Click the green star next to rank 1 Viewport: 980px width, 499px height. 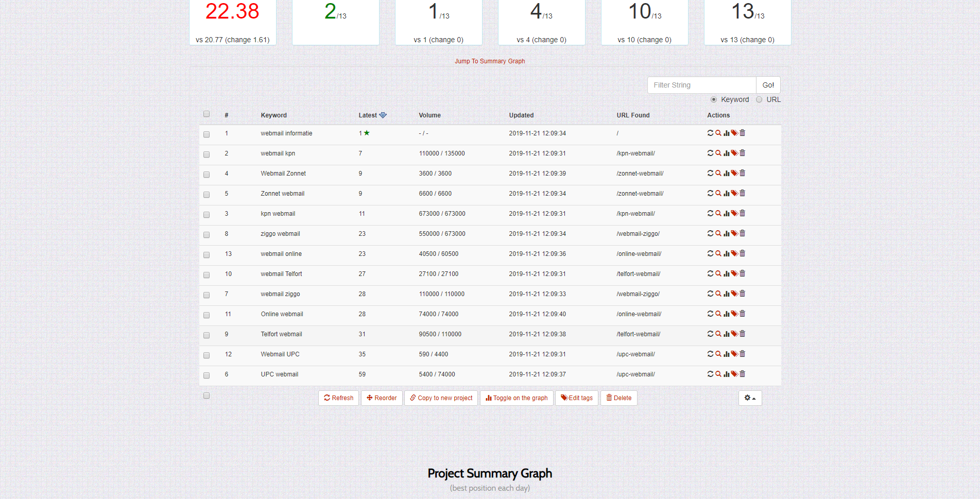(367, 133)
